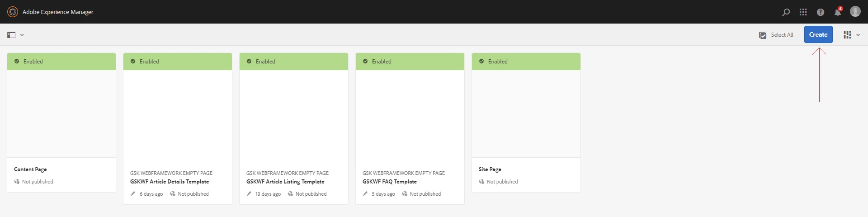Click the Select All label
This screenshot has height=217, width=868.
782,35
